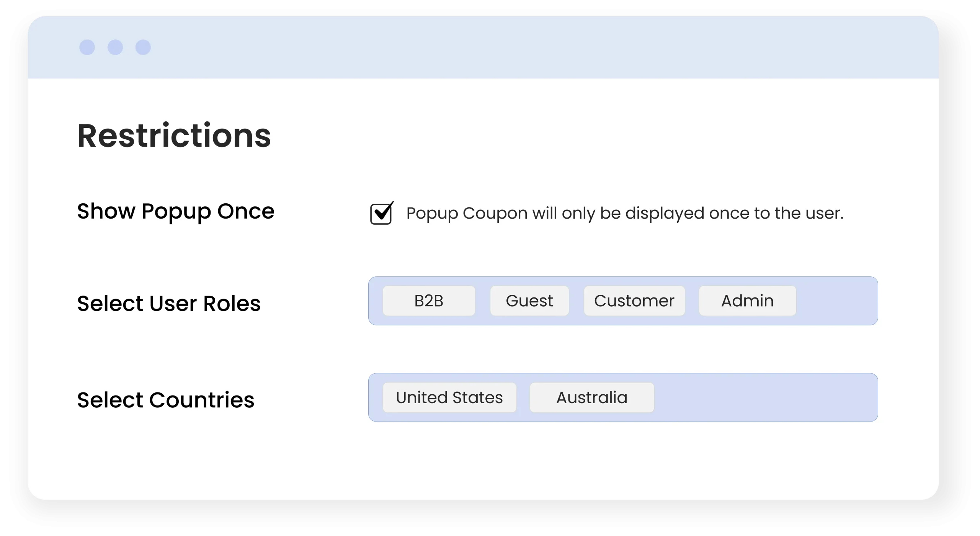
Task: Click the Popup Coupon description text
Action: pos(625,213)
